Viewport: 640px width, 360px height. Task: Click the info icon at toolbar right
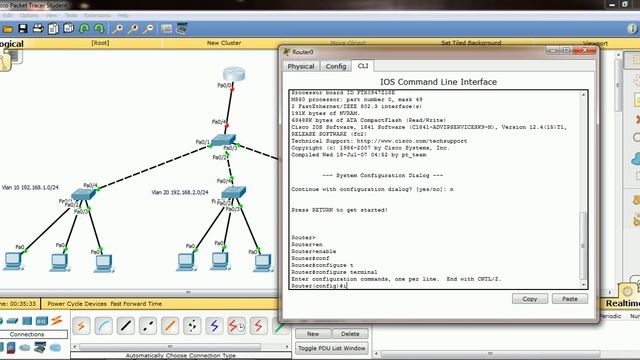click(632, 29)
